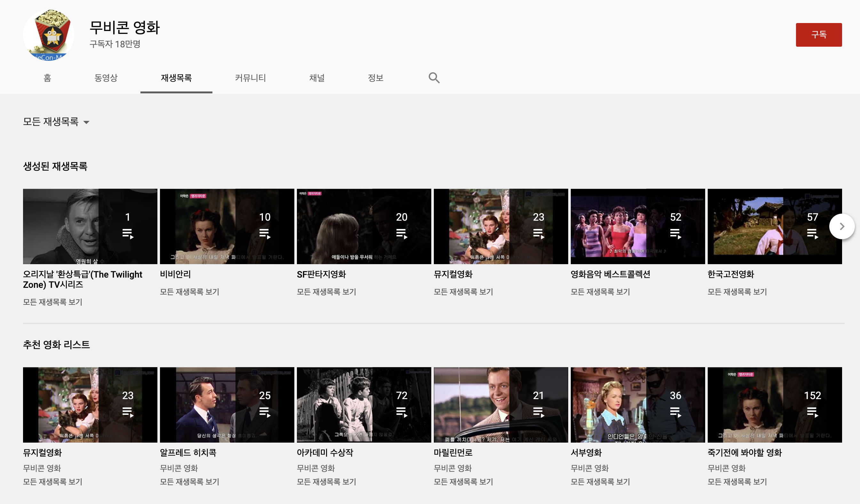Viewport: 860px width, 504px height.
Task: Open the 아카데미 수상작 playlist title
Action: (325, 453)
